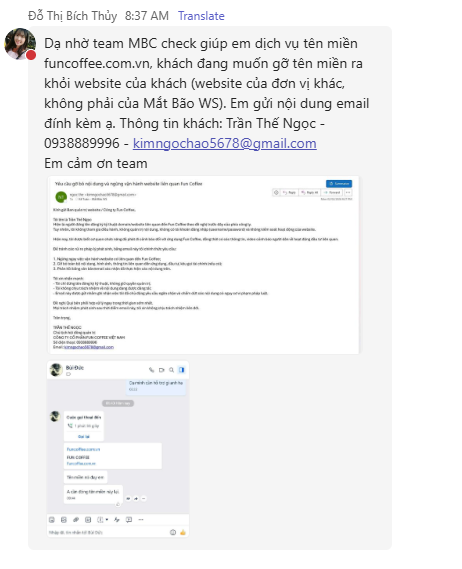The image size is (462, 569).
Task: Click the red busy status indicator on avatar
Action: [31, 55]
